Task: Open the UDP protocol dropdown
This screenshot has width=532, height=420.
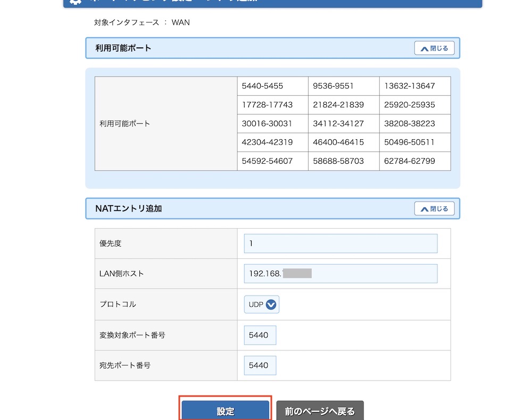Action: click(261, 305)
